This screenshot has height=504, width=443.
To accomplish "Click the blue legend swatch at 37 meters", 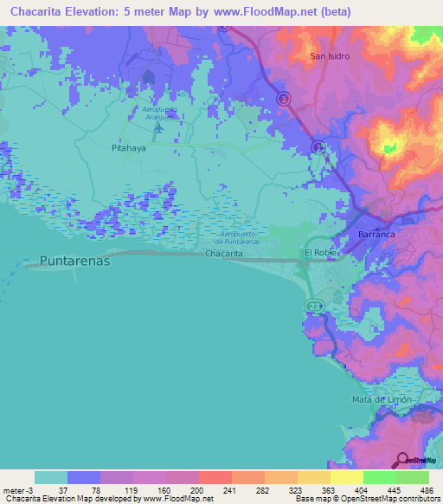I will [x=84, y=478].
